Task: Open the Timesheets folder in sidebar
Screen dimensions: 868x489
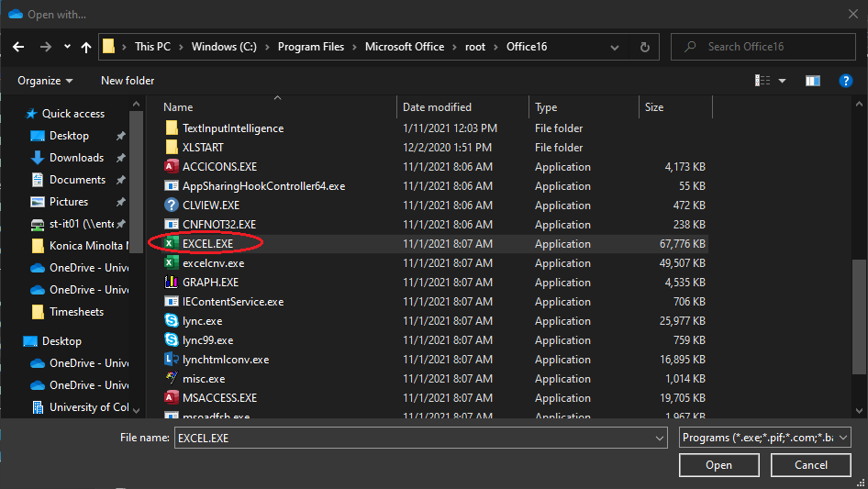Action: coord(76,312)
